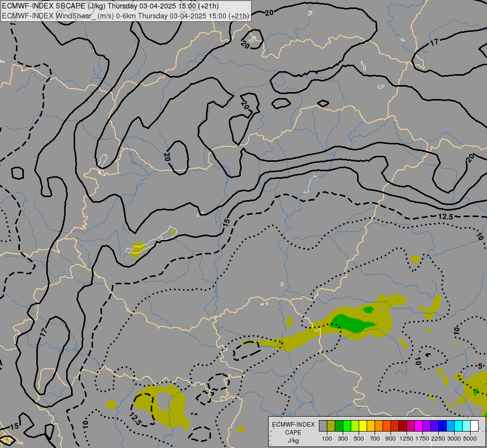487x448 pixels.
Task: Pick the bright magenta legend swatch
Action: point(419,426)
